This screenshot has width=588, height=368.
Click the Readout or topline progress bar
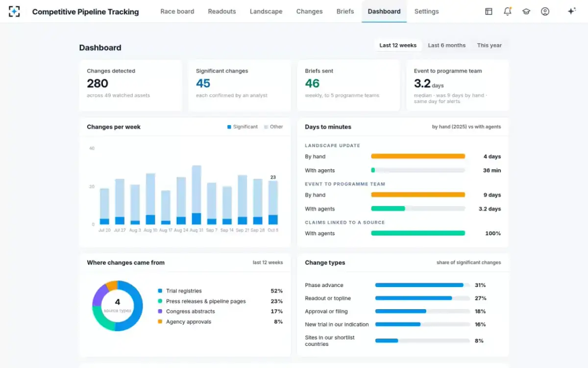(x=422, y=298)
